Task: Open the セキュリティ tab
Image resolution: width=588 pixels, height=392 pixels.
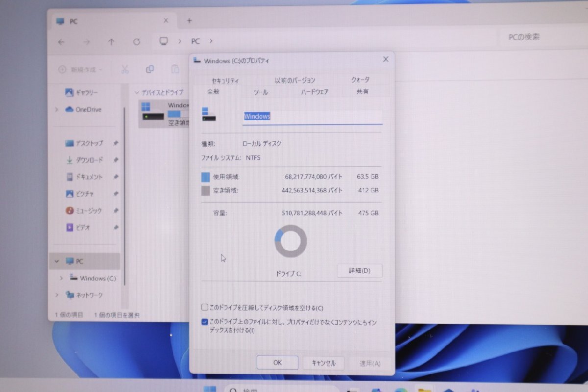Action: (225, 80)
